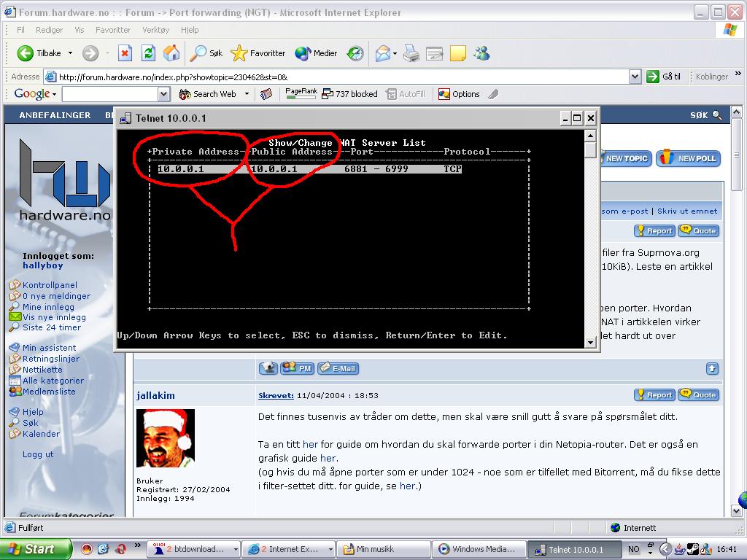Open the Google search box dropdown
Screen dimensions: 747x560
tap(163, 94)
